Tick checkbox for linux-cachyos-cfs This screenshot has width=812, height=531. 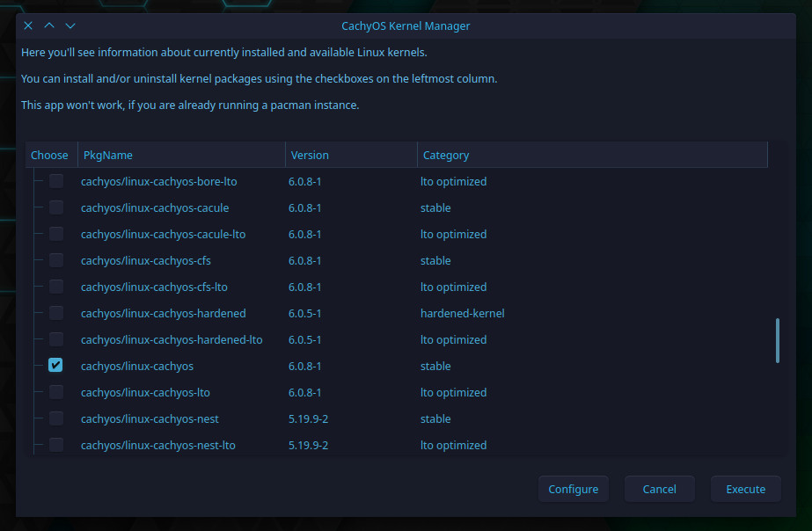[x=56, y=260]
